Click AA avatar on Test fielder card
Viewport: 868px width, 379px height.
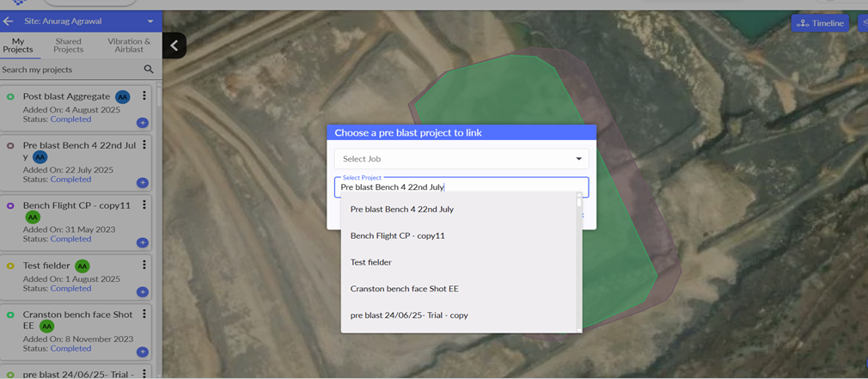coord(82,266)
